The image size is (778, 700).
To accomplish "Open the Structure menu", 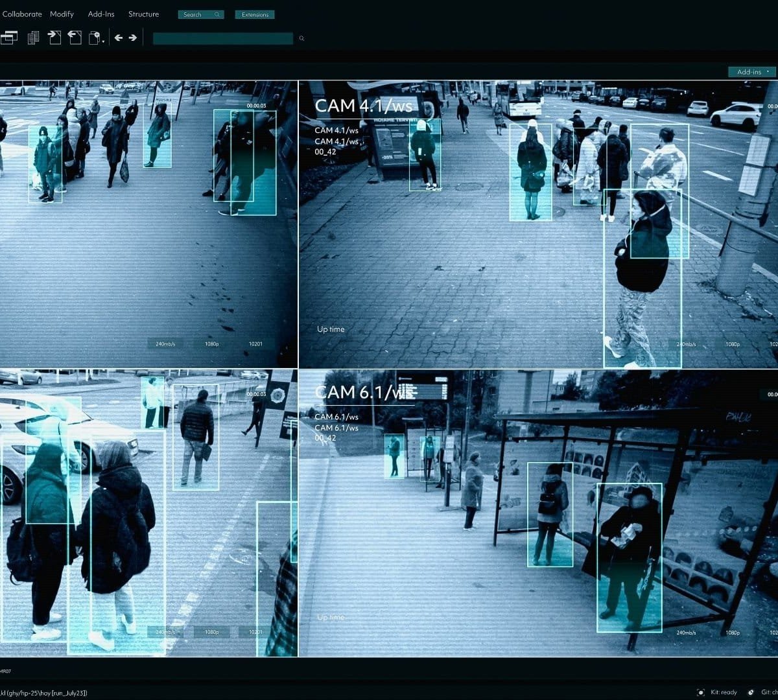I will [x=143, y=14].
